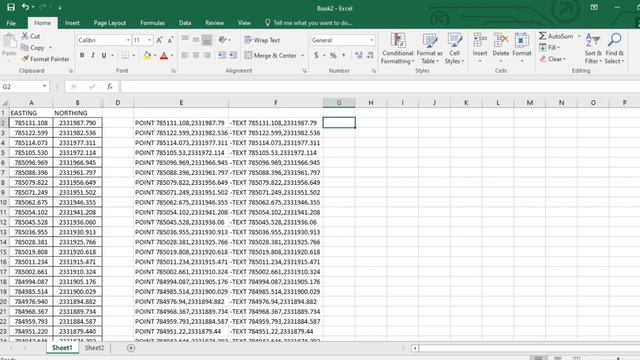Click AutoSum
The width and height of the screenshot is (640, 360).
click(556, 36)
